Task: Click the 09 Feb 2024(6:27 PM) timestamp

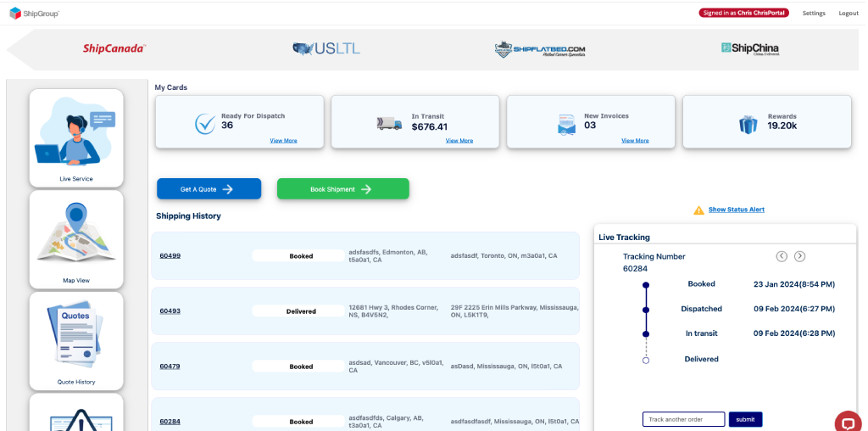Action: pos(794,309)
